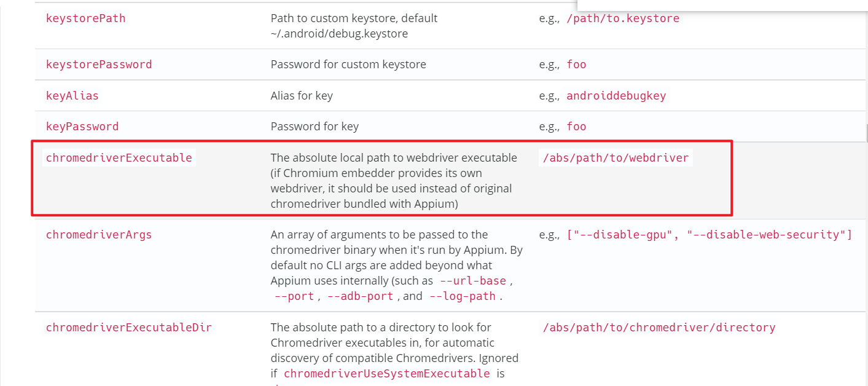868x386 pixels.
Task: Click the highlighted chromedriverExecutable capability name
Action: 119,158
